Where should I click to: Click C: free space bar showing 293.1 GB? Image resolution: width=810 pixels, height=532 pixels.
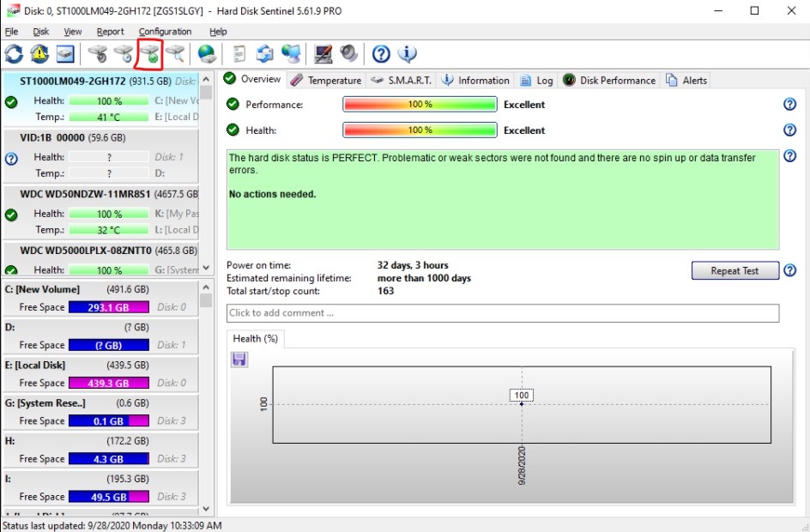coord(109,307)
